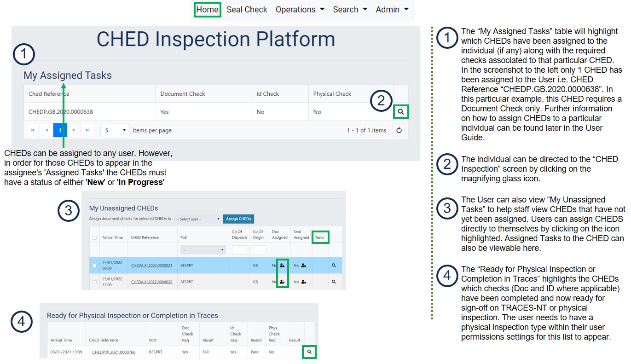The height and width of the screenshot is (364, 631).
Task: Open the CHEDA.XI.2022.0000022 reference link
Action: click(x=151, y=282)
